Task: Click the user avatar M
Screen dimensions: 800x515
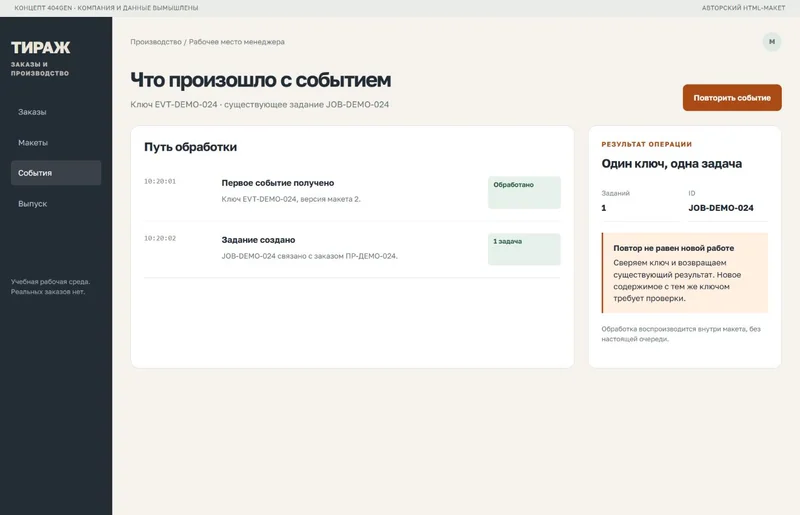Action: pyautogui.click(x=772, y=42)
